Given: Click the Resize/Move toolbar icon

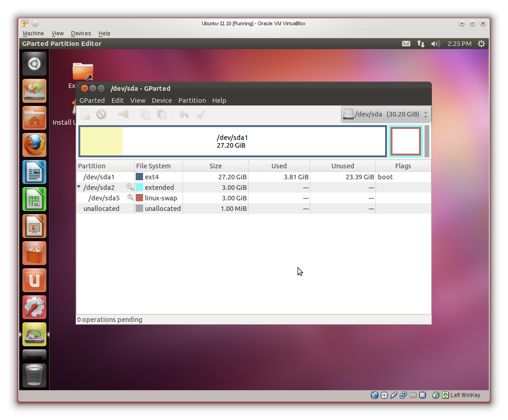Looking at the screenshot, I should tap(123, 114).
